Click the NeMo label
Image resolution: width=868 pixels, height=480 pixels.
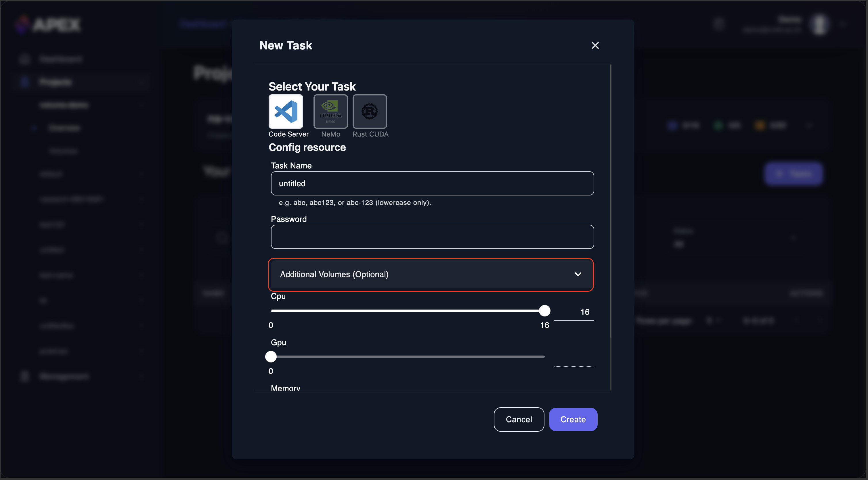[330, 135]
